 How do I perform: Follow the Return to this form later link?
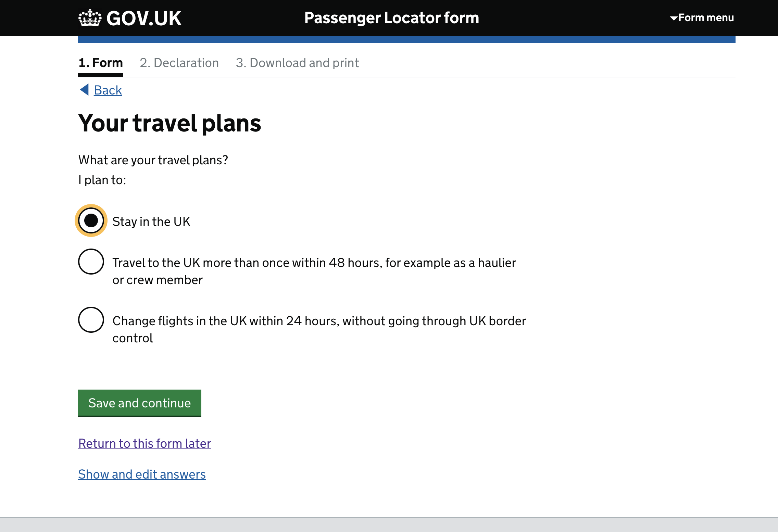145,444
